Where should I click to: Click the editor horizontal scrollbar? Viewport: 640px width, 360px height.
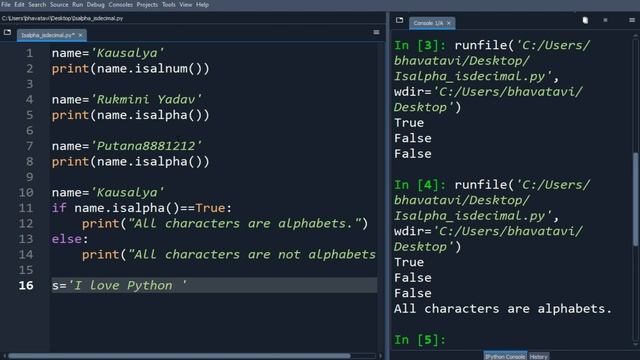pos(179,356)
